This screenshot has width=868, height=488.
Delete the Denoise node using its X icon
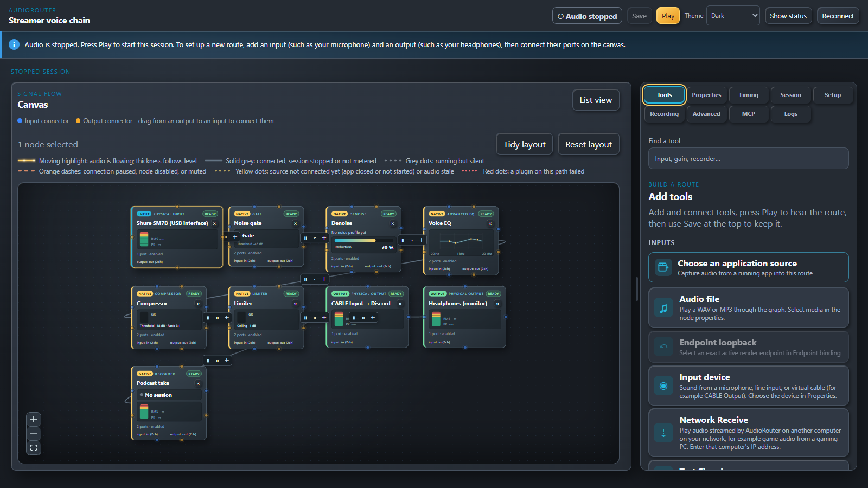tap(393, 223)
